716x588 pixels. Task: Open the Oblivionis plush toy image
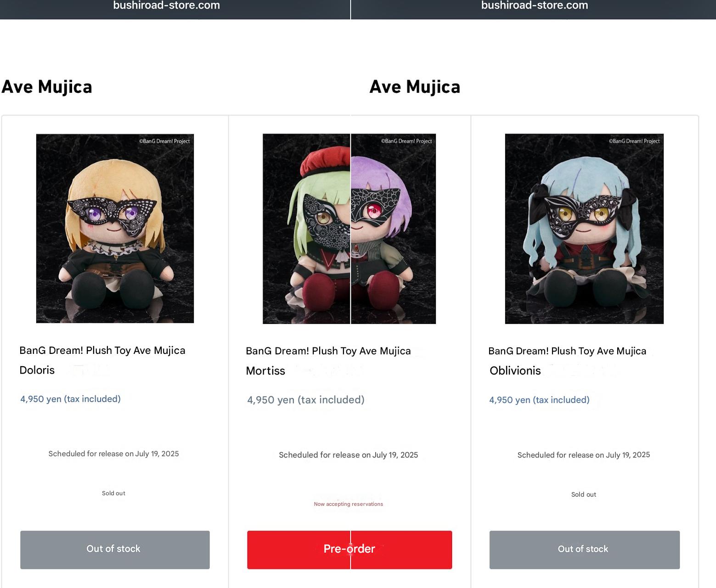(x=584, y=229)
